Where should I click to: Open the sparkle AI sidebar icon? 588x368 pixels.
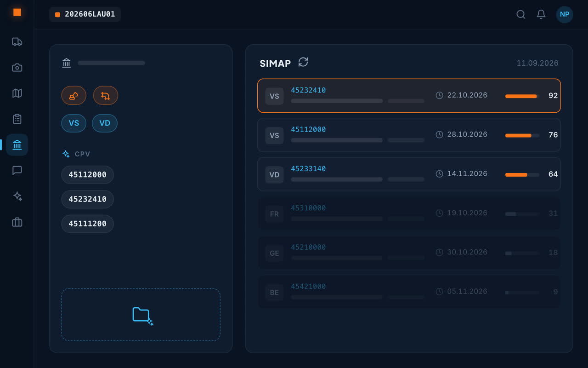coord(17,196)
